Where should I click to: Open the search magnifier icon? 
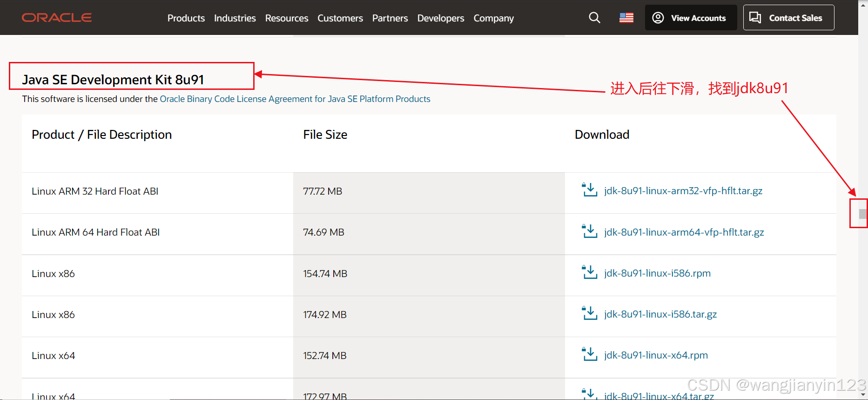(594, 18)
